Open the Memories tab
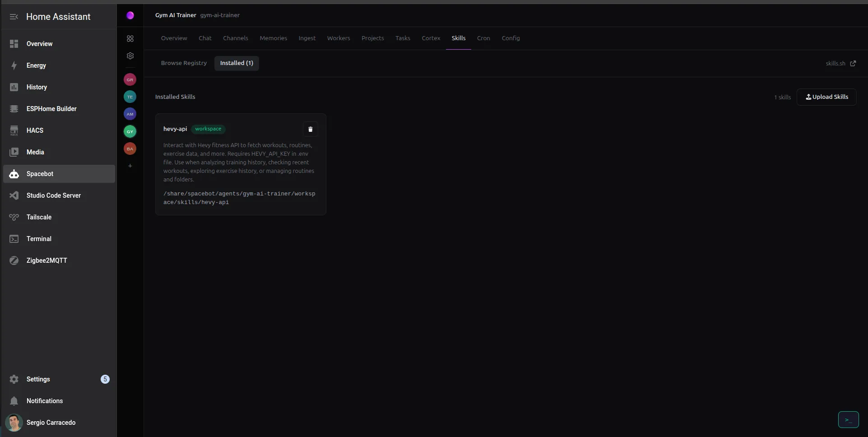Viewport: 868px width, 437px height. point(273,38)
